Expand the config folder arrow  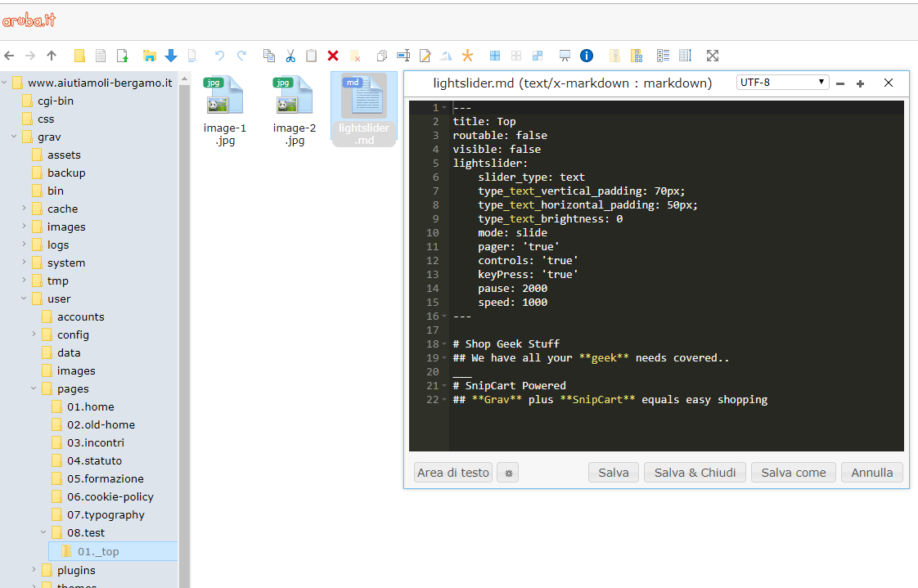[x=34, y=334]
